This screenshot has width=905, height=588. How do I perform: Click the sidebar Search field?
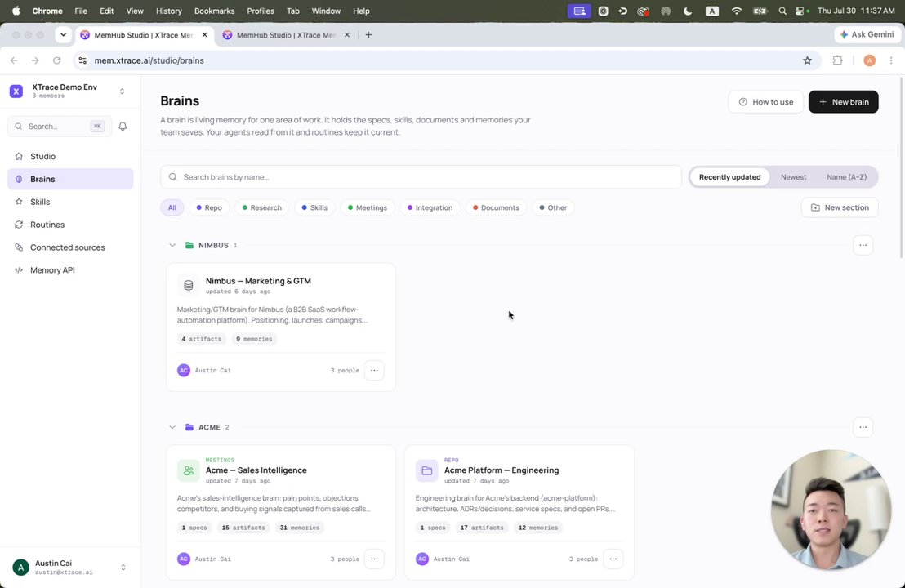point(60,127)
